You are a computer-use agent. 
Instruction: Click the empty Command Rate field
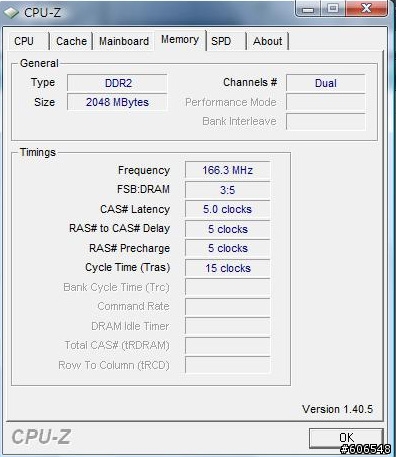pyautogui.click(x=228, y=307)
